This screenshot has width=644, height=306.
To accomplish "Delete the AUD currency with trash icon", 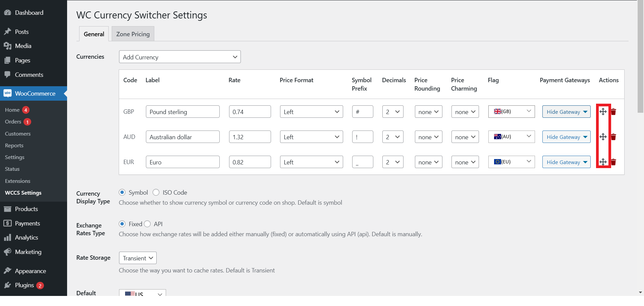I will [x=613, y=137].
